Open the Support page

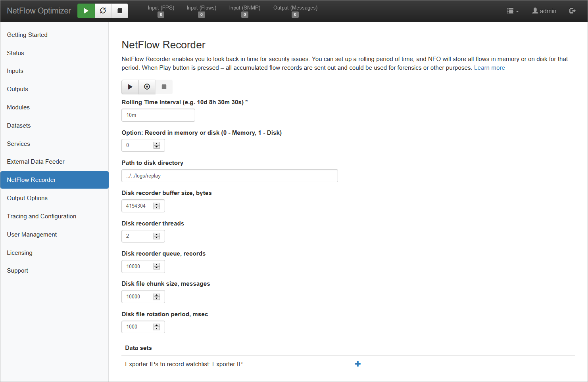click(54, 271)
